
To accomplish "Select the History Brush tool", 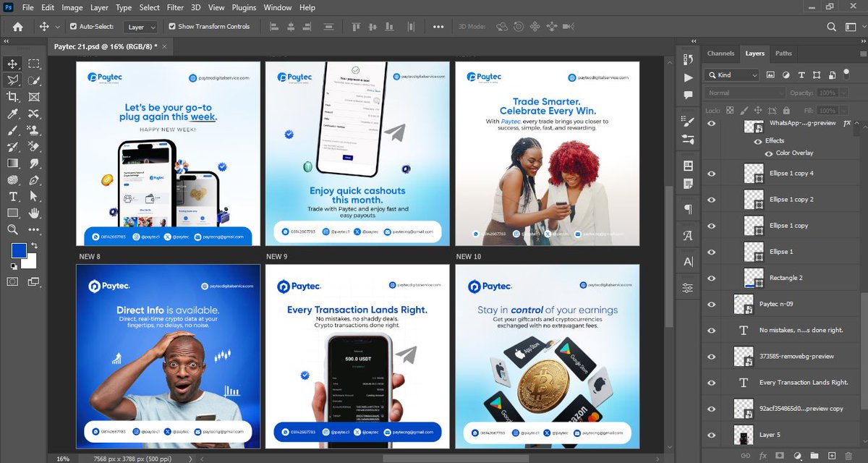I will point(13,147).
